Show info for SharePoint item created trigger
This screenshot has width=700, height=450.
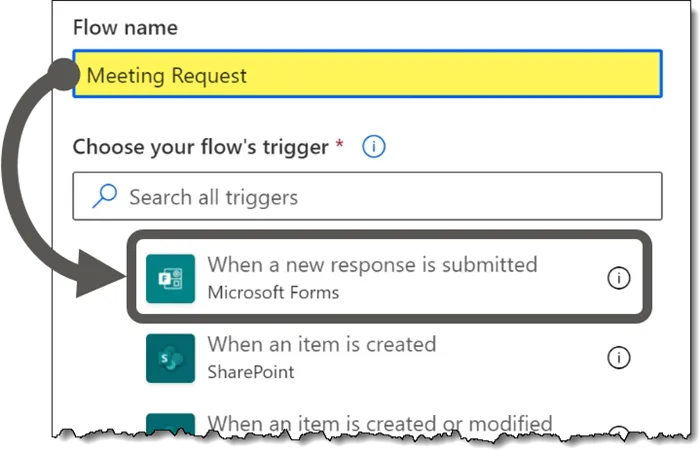coord(619,357)
